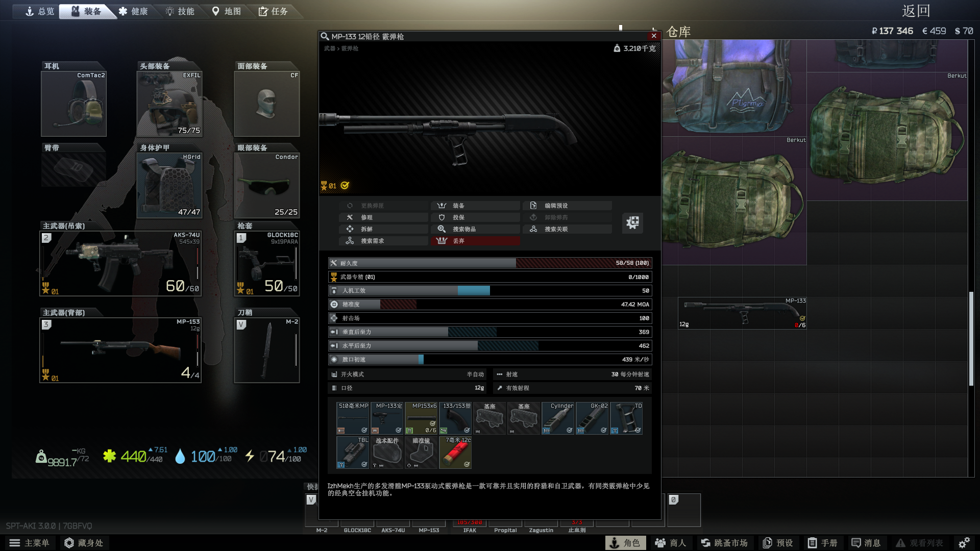
Task: Choose the 拆解 disassemble option
Action: coord(383,229)
